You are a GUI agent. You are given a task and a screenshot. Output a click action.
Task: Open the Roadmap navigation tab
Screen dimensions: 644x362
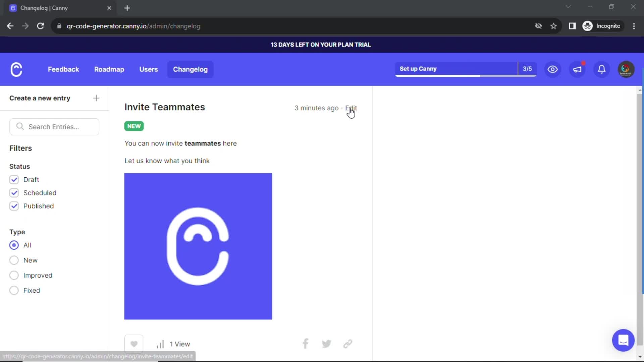click(x=109, y=69)
